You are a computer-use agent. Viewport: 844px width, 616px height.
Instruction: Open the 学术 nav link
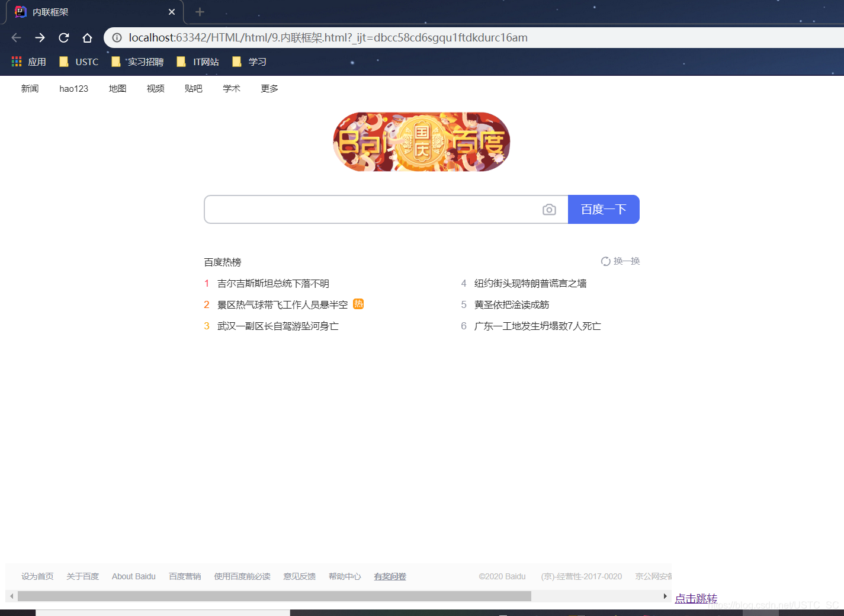tap(232, 89)
